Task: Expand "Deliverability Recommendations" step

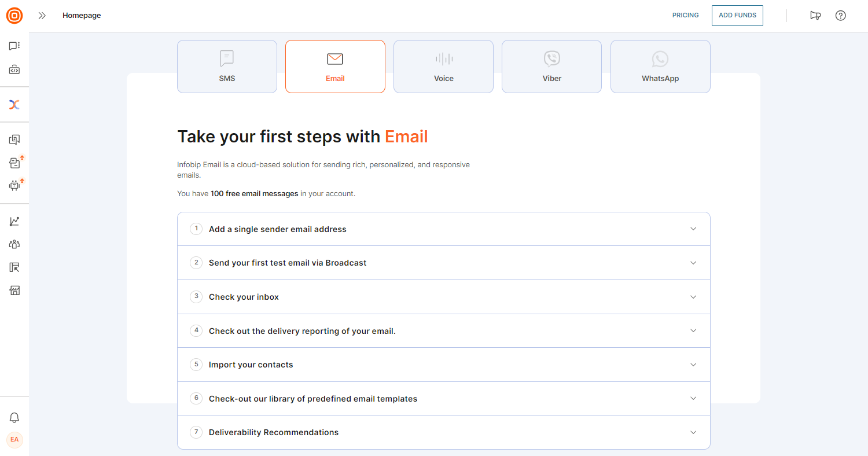Action: point(443,432)
